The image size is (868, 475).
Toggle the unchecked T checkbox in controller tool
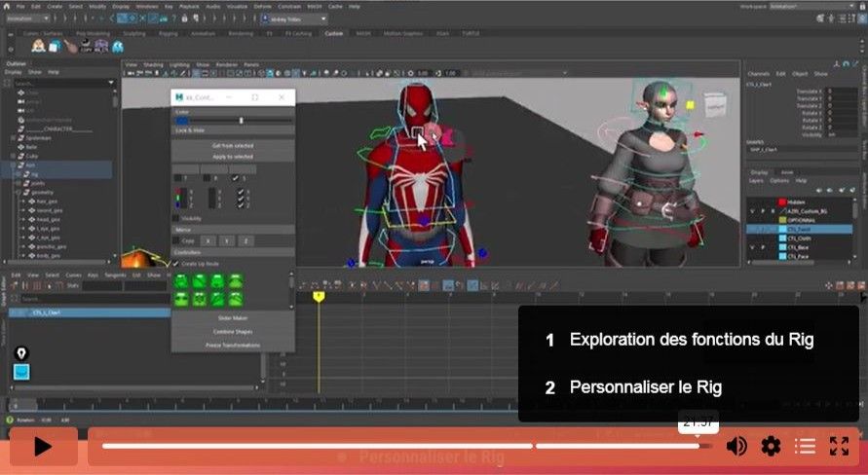pos(177,178)
